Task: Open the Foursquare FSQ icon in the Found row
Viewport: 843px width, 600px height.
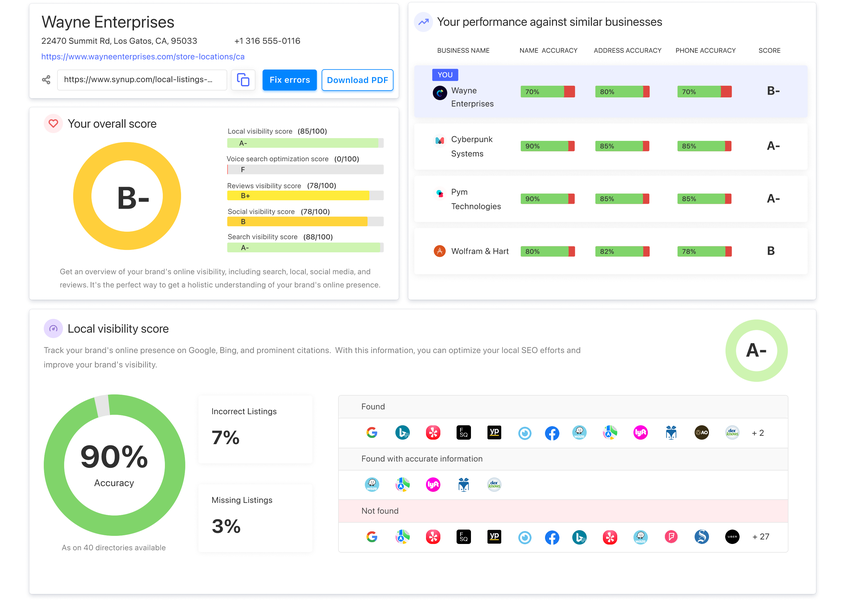Action: (463, 432)
